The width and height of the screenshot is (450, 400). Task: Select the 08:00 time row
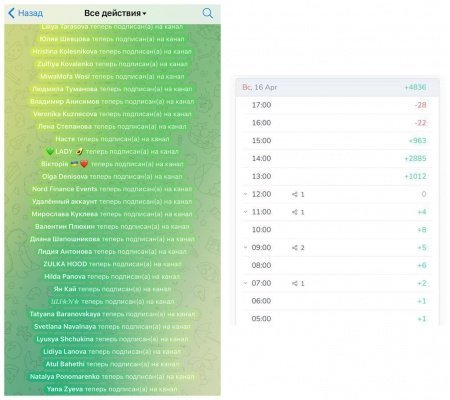pos(337,265)
